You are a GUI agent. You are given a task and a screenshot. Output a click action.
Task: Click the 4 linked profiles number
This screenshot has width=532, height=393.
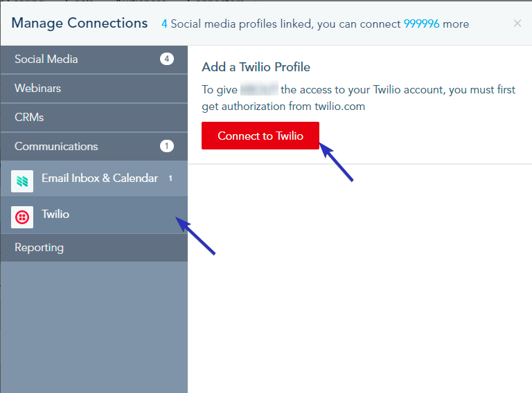(164, 24)
